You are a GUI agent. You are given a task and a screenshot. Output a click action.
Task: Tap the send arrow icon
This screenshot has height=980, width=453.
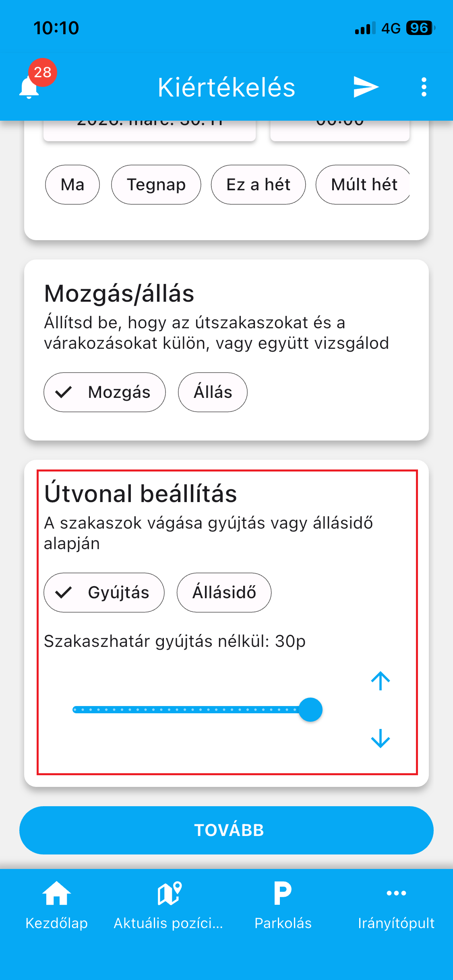[x=366, y=87]
